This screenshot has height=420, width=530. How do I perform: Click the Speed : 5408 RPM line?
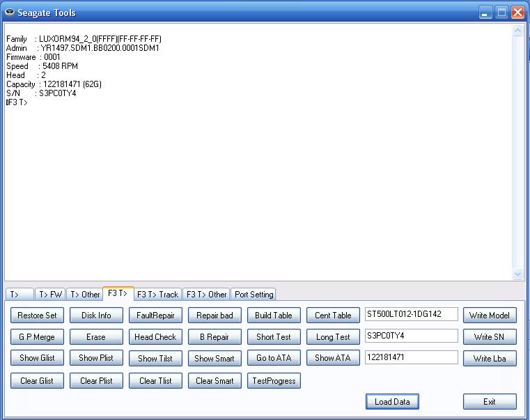[x=42, y=66]
